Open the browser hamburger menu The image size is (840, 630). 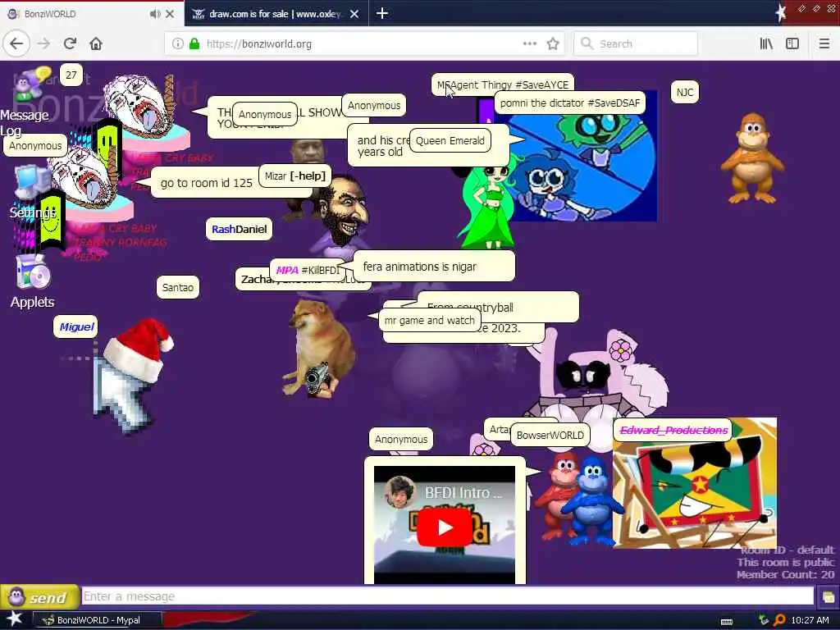(x=824, y=43)
